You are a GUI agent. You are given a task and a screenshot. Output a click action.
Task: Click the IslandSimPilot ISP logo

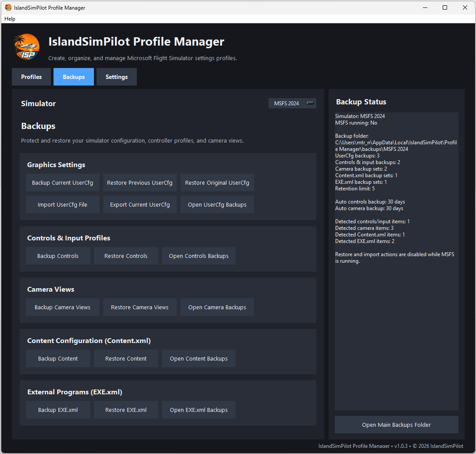(27, 47)
